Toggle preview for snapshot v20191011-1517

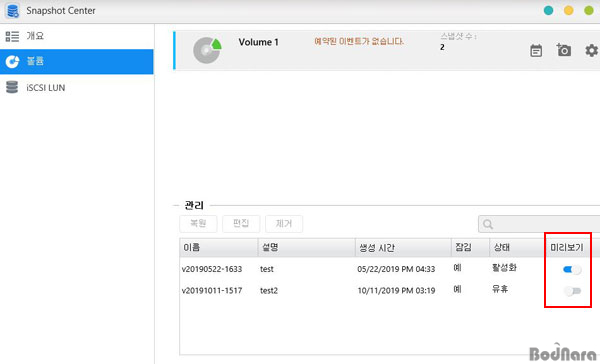(572, 291)
